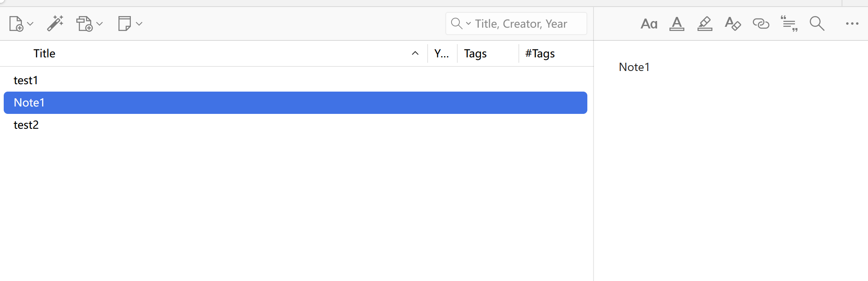Click the Add Attachment icon
Viewport: 868px width, 281px height.
85,24
